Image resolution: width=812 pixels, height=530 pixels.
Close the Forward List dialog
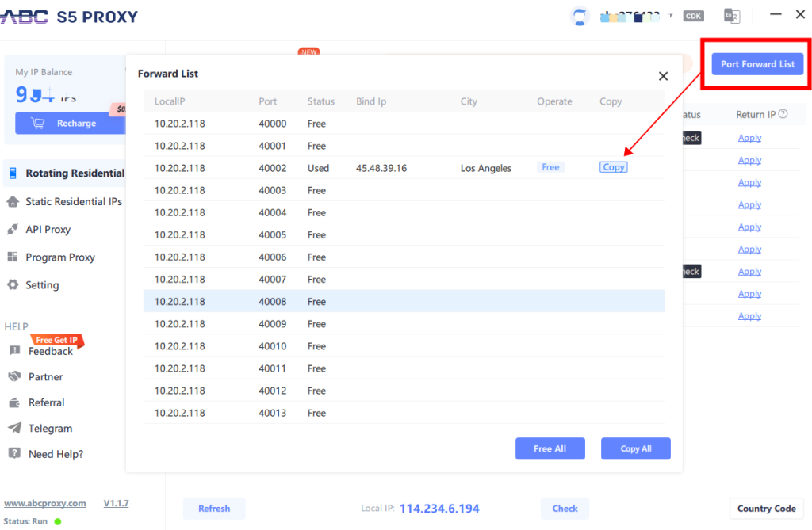tap(663, 76)
